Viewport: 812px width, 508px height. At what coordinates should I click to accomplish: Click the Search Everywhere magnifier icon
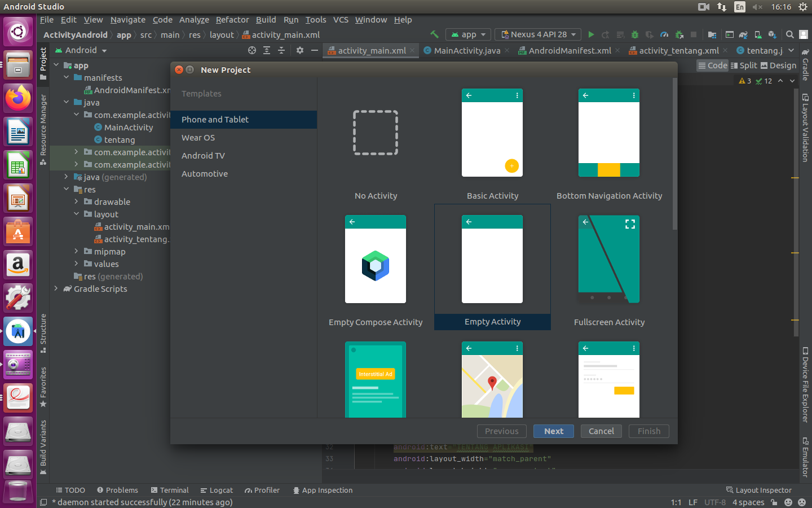790,34
